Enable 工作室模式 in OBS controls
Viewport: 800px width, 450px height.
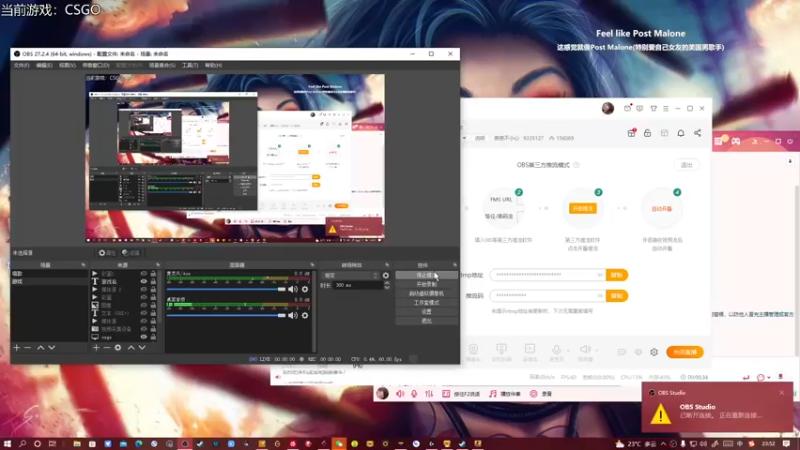(427, 303)
